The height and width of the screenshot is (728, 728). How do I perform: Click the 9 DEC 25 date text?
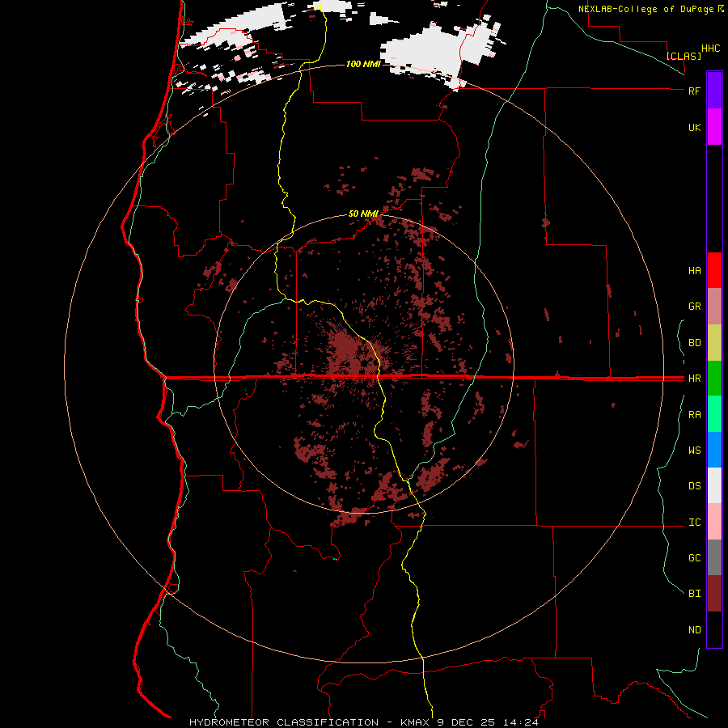pyautogui.click(x=467, y=722)
